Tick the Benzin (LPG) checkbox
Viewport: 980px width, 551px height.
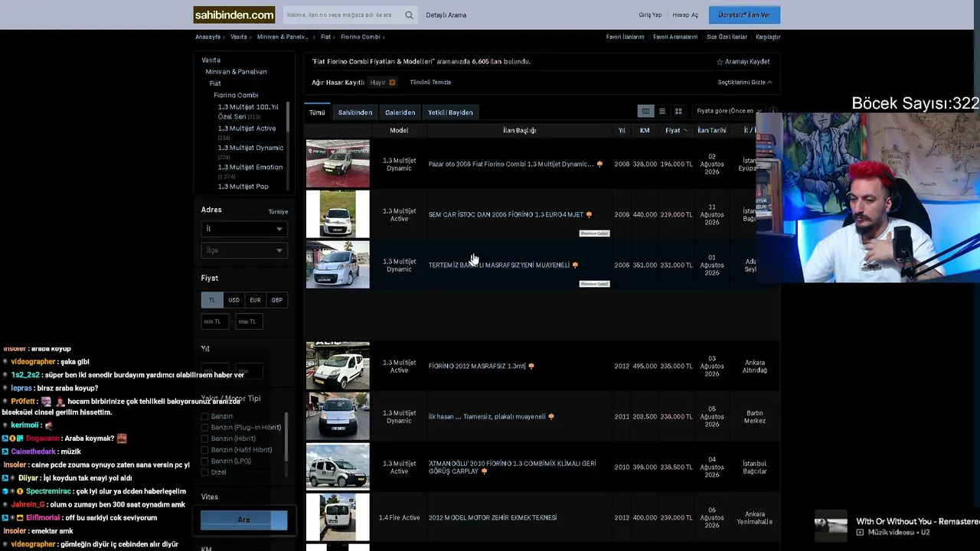tap(204, 461)
